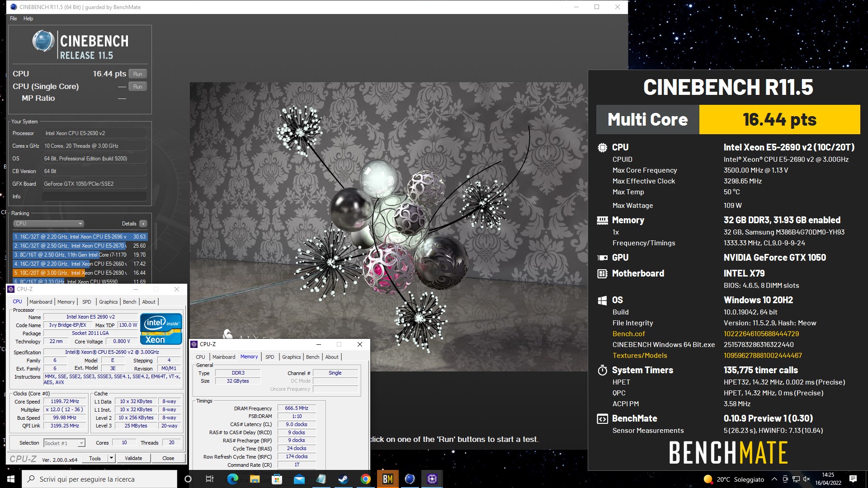Screen dimensions: 868x488
Task: Select SPD tab in CPU-Z Memory window
Action: click(270, 357)
